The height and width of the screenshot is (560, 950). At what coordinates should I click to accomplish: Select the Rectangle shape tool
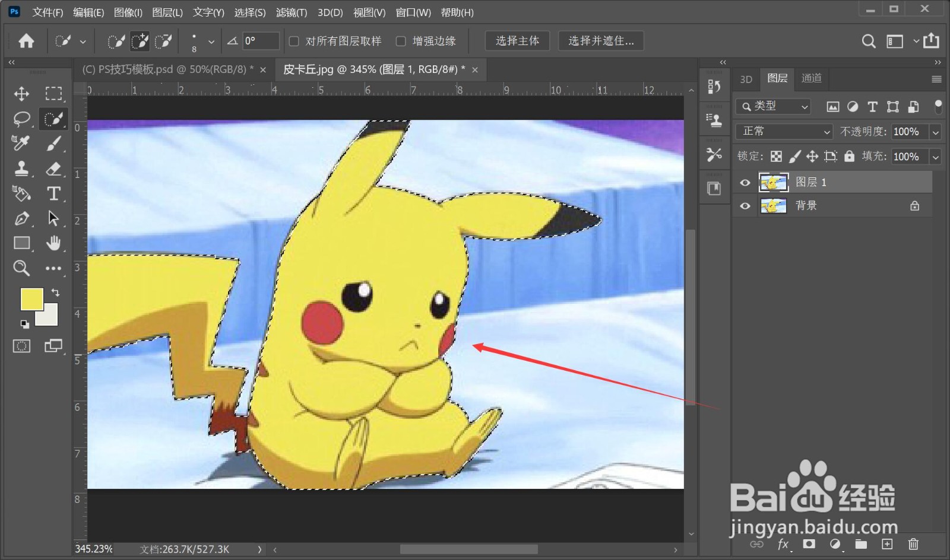[x=22, y=243]
